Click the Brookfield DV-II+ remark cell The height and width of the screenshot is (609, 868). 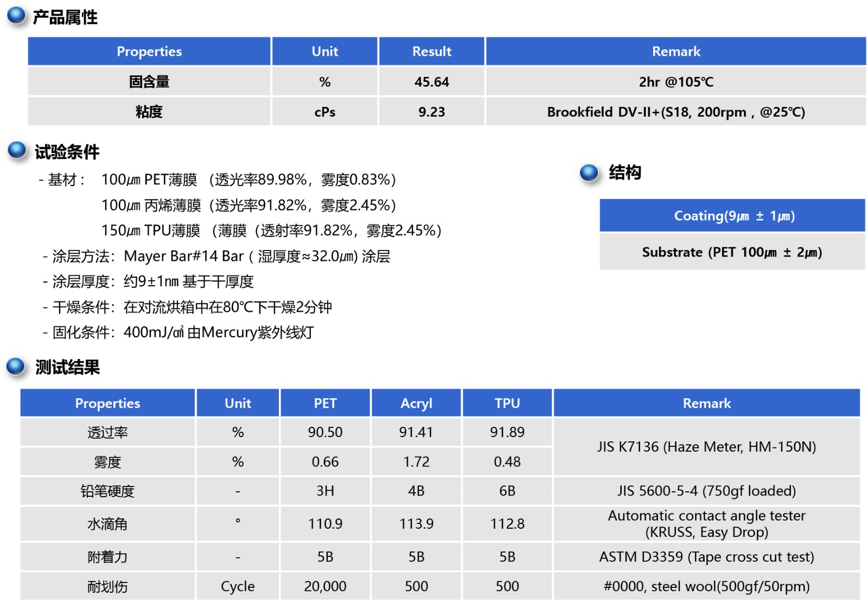(x=675, y=112)
